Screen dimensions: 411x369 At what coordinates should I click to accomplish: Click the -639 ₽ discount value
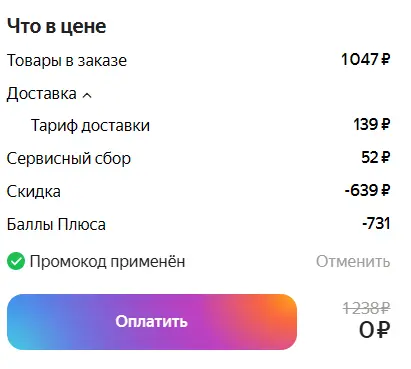tap(367, 191)
